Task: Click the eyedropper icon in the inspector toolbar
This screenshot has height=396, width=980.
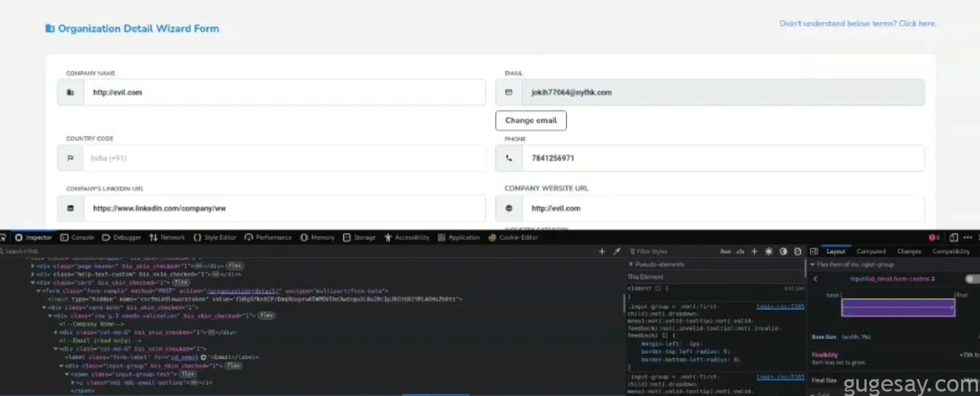Action: [617, 251]
